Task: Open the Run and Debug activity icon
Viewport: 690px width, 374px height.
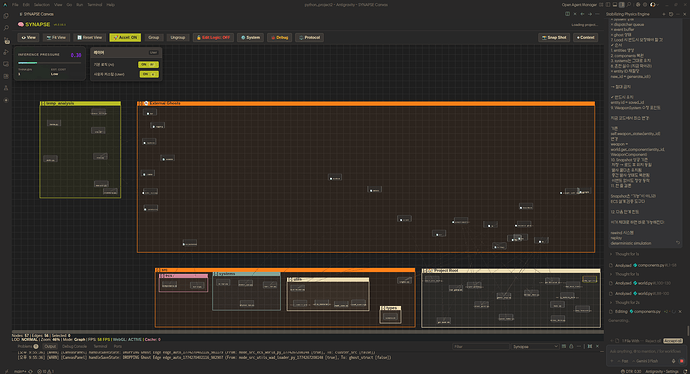Action: point(6,52)
